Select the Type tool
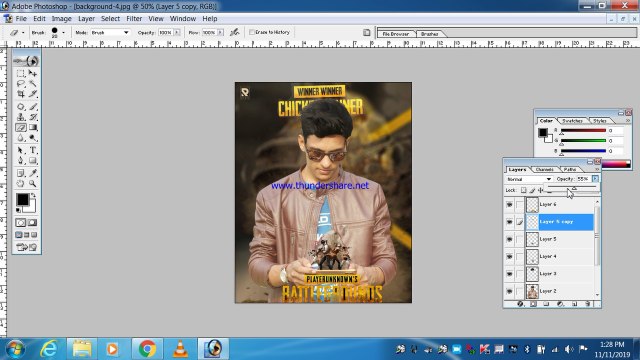 [33, 150]
